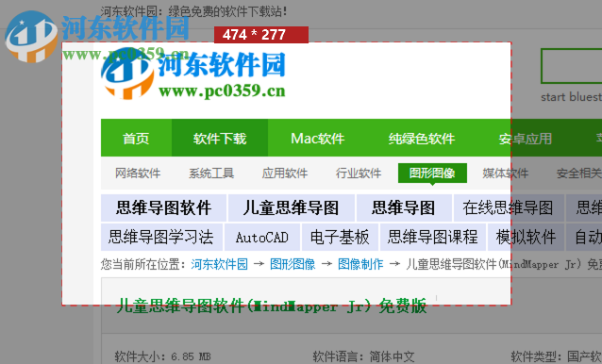Open the 首页 navigation tab
This screenshot has height=364, width=602.
coord(136,138)
